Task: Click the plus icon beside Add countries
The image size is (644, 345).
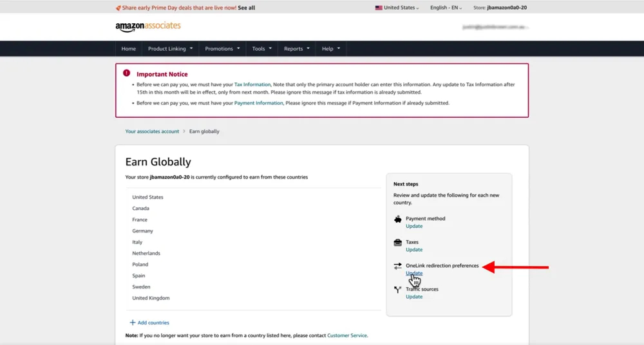Action: (x=133, y=322)
